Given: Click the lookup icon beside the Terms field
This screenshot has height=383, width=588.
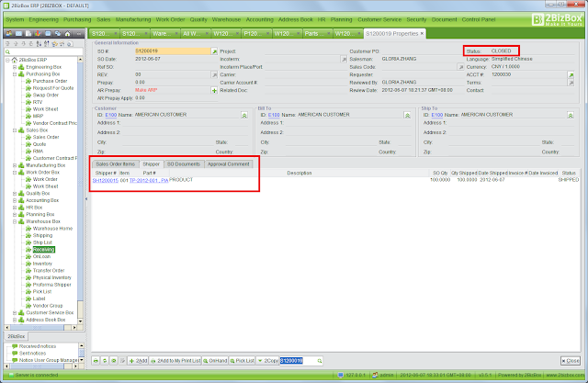Looking at the screenshot, I should (571, 83).
